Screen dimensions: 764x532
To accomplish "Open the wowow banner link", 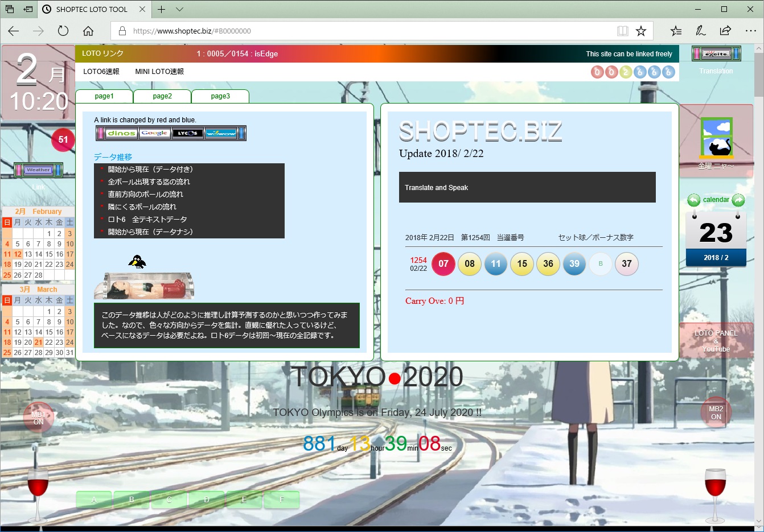I will point(220,133).
